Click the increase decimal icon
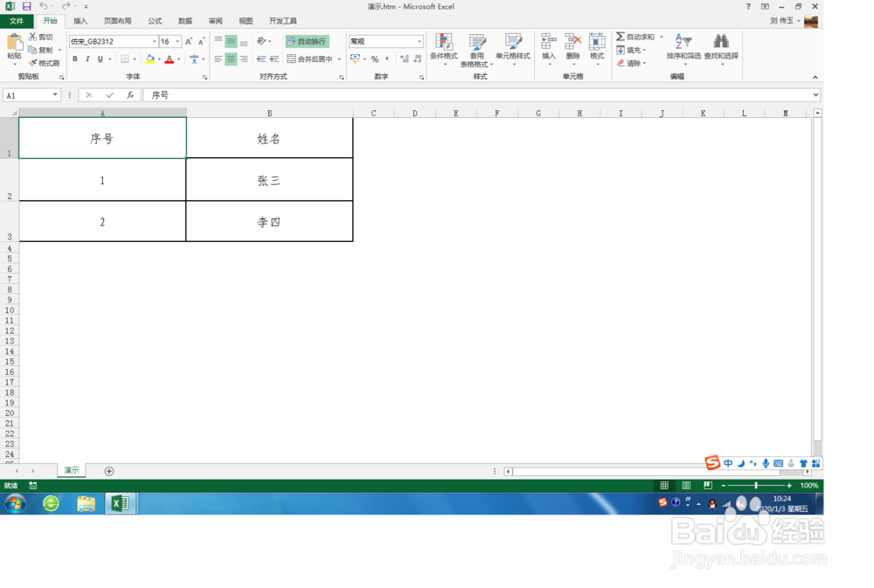This screenshot has width=874, height=588. (405, 59)
